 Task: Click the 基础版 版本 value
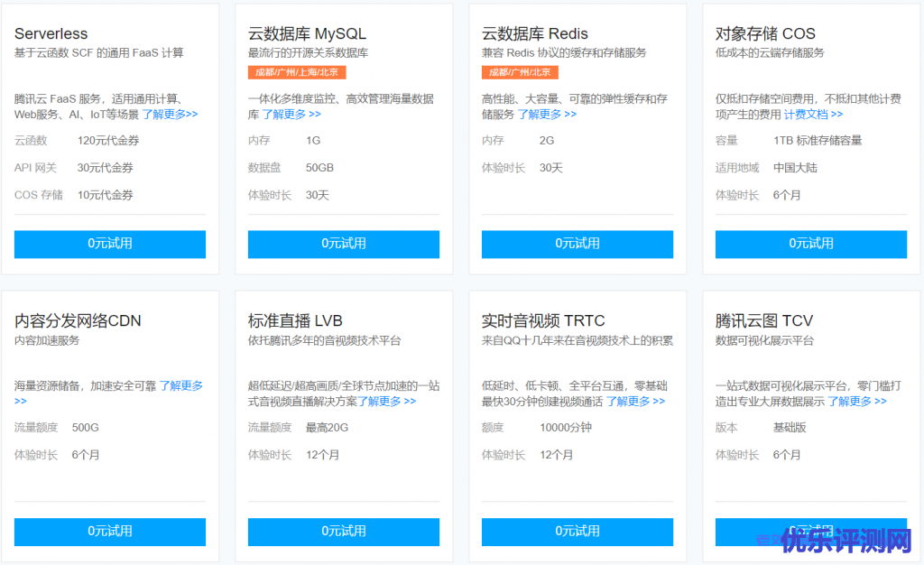pyautogui.click(x=790, y=427)
